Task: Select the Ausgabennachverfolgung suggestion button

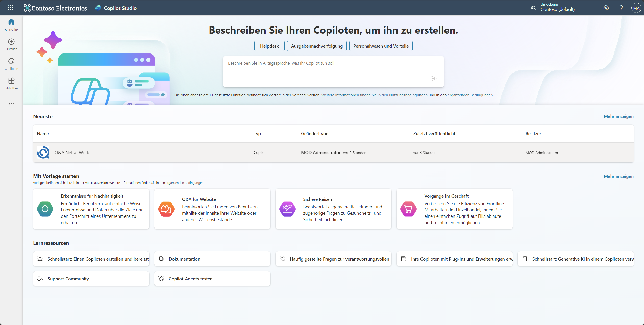Action: click(317, 46)
